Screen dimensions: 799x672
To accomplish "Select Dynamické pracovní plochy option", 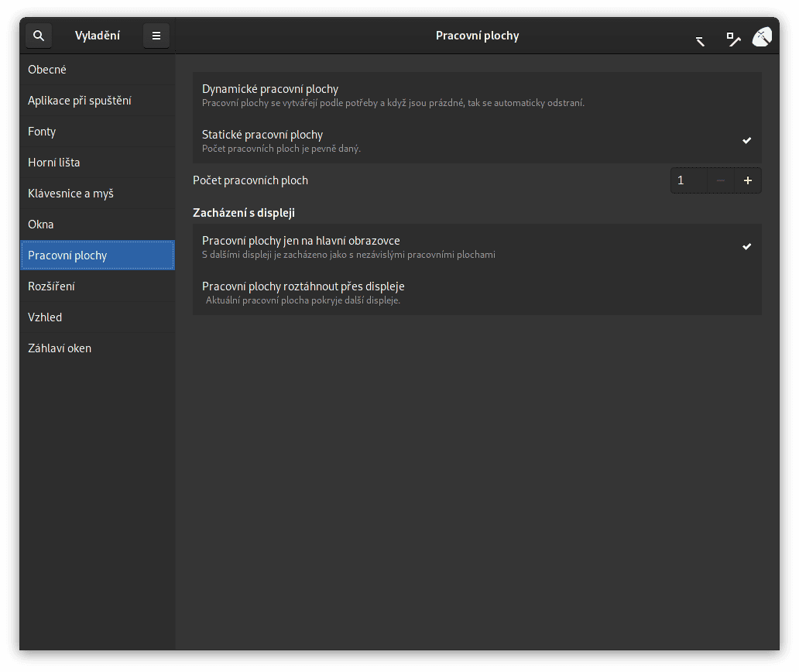I will [476, 95].
